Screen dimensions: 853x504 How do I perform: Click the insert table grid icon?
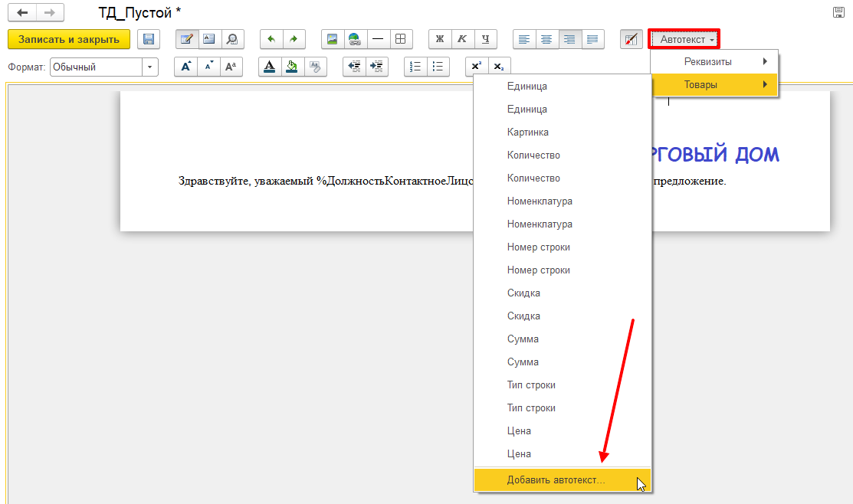point(401,39)
